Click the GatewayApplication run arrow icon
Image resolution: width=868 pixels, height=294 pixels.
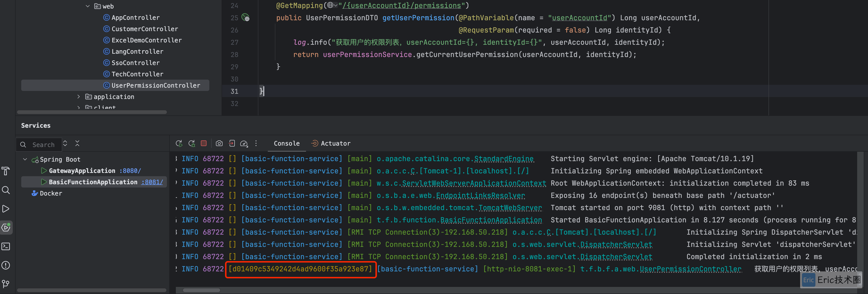click(44, 171)
